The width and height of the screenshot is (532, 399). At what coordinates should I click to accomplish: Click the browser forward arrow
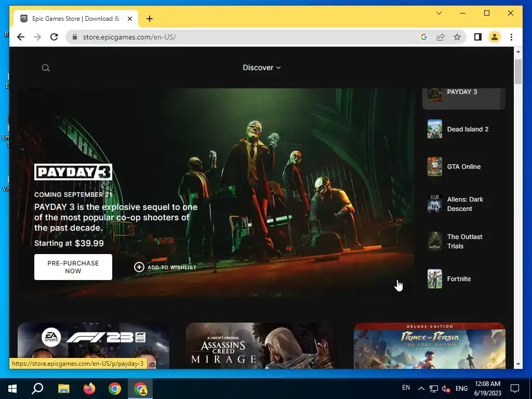tap(37, 37)
